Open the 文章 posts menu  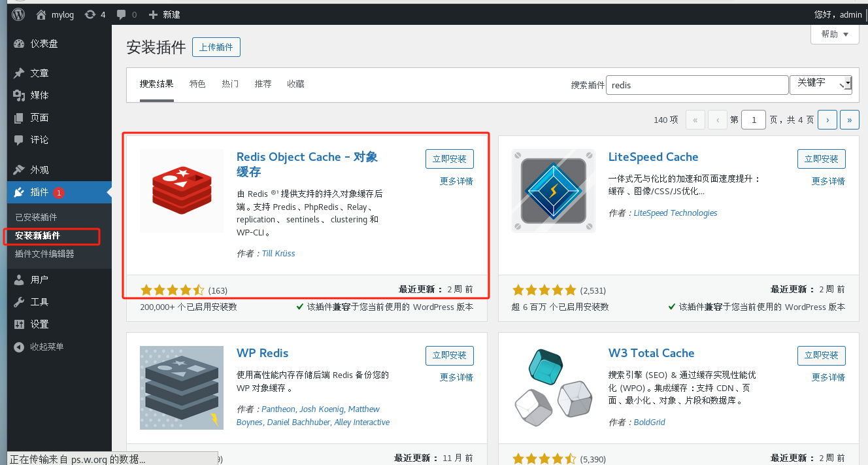tap(59, 73)
